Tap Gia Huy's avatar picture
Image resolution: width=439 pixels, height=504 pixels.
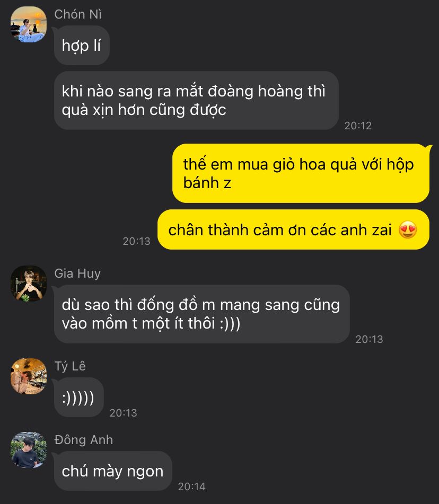pyautogui.click(x=29, y=284)
